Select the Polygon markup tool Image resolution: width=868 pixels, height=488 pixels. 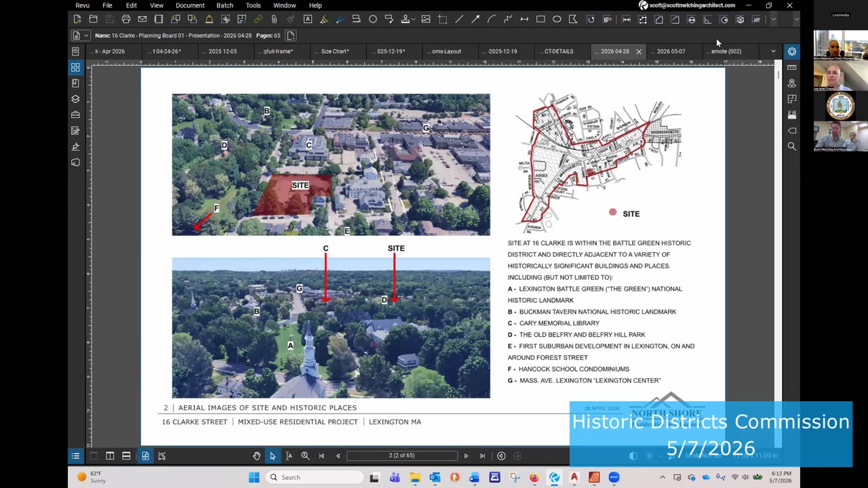pyautogui.click(x=573, y=19)
